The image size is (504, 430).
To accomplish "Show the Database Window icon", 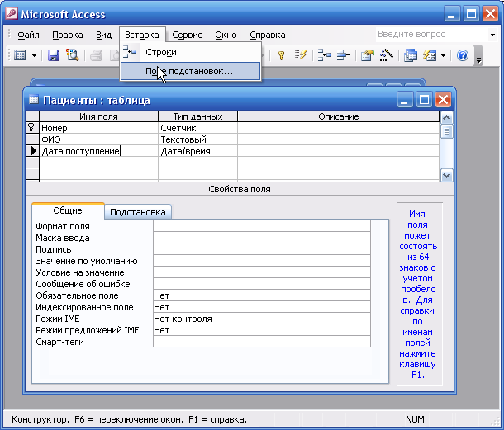I will (x=410, y=55).
